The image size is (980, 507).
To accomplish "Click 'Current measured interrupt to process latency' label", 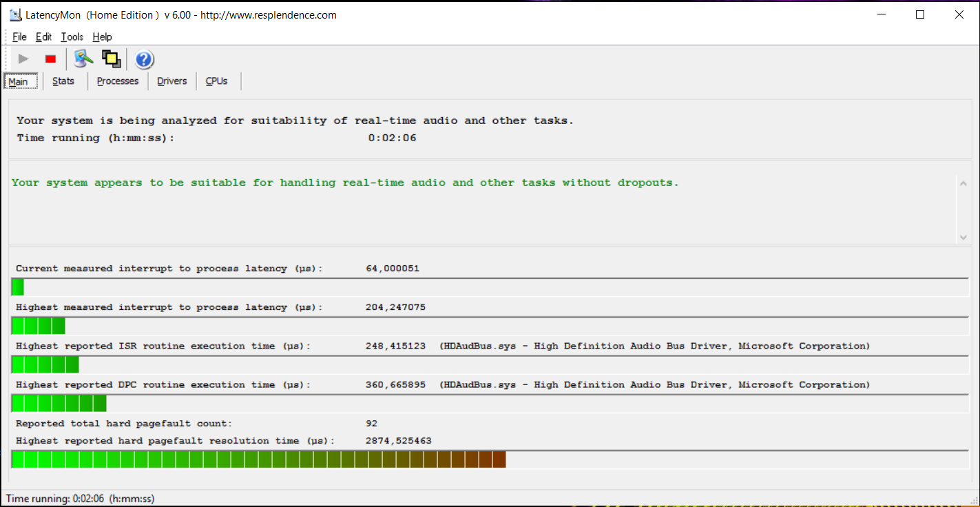I will click(x=169, y=269).
